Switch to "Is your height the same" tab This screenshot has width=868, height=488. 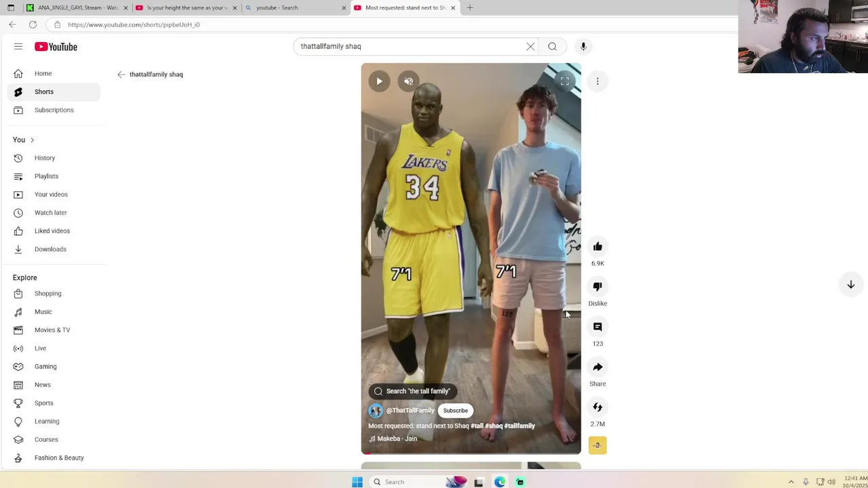click(x=186, y=7)
